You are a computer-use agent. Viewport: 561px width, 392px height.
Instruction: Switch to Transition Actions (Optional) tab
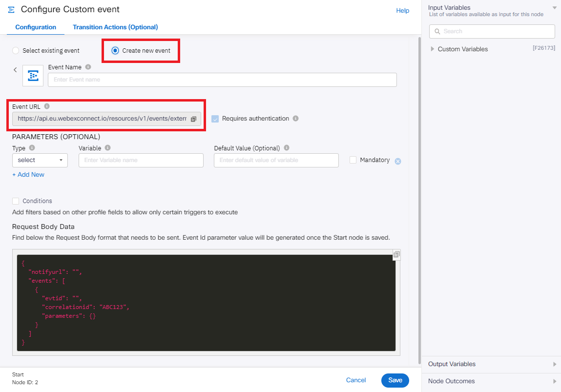pos(115,27)
